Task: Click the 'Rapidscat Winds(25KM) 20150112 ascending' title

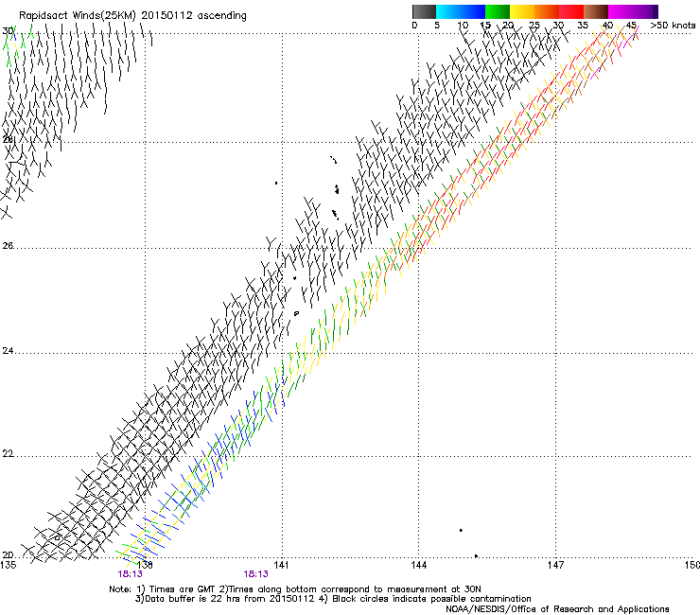Action: pos(132,15)
